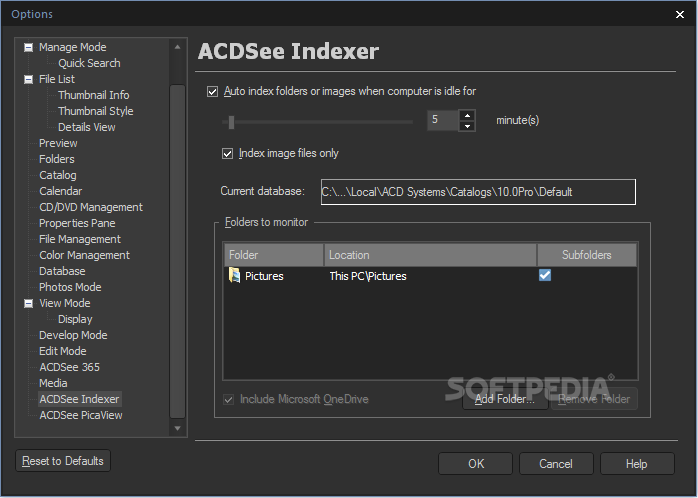The width and height of the screenshot is (698, 498).
Task: Click the Cancel button
Action: pyautogui.click(x=556, y=464)
